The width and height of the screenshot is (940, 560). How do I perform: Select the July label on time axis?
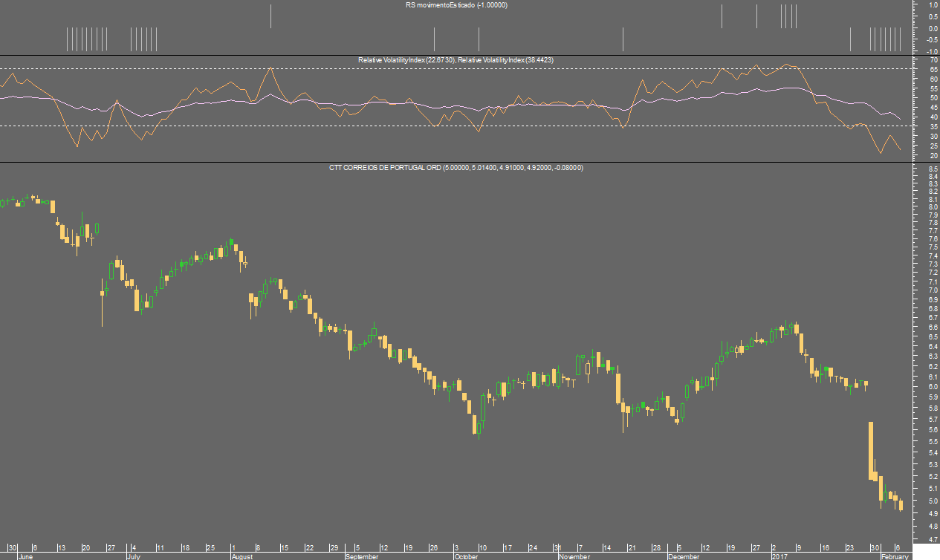134,556
